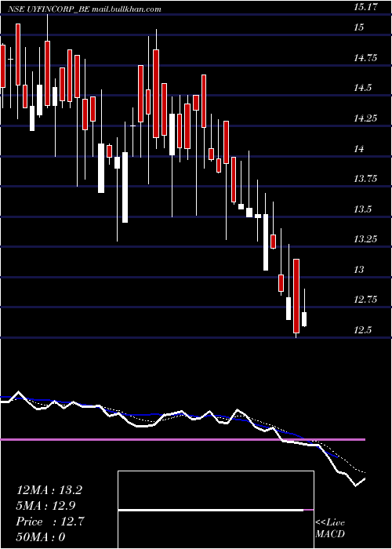Click the 15.17 price axis label
392x549 pixels.
click(x=365, y=6)
